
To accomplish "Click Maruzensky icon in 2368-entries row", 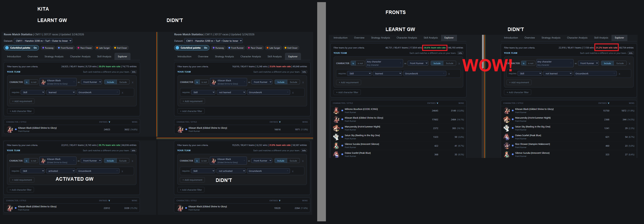I will (507, 119).
